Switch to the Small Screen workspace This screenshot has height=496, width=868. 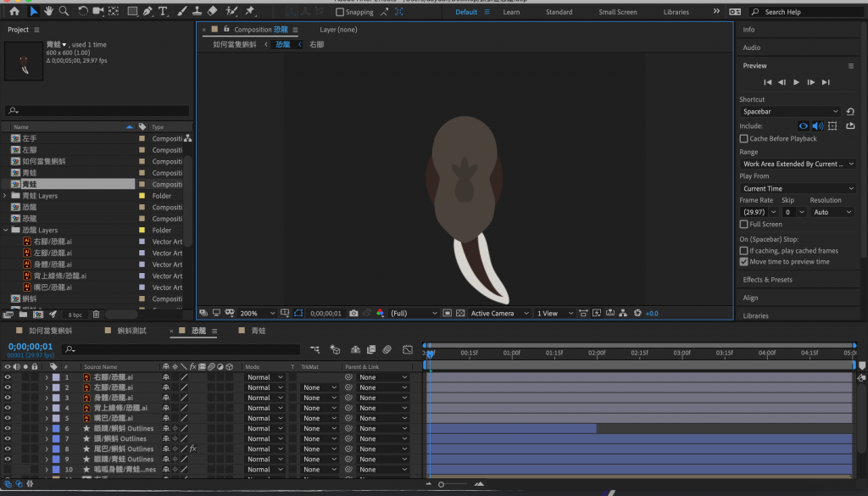pos(617,13)
